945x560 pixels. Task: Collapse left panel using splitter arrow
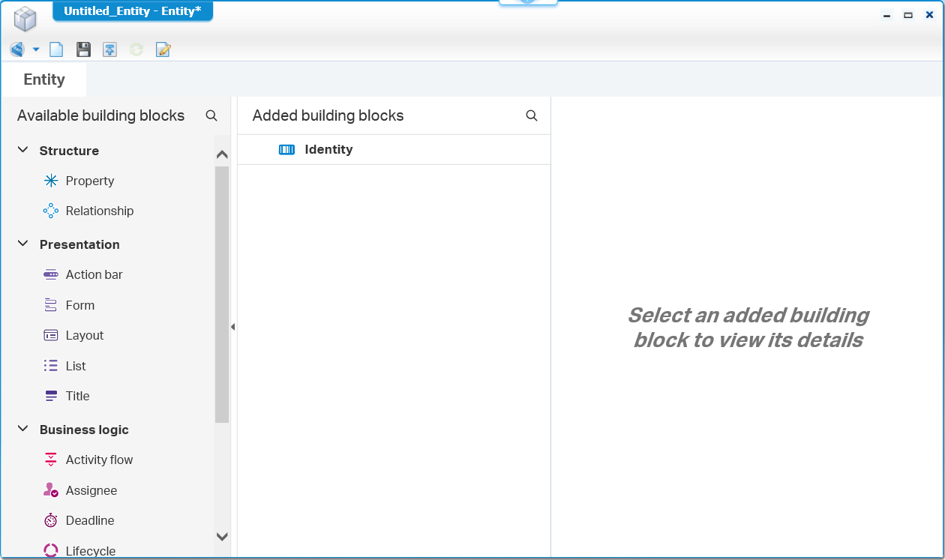232,327
